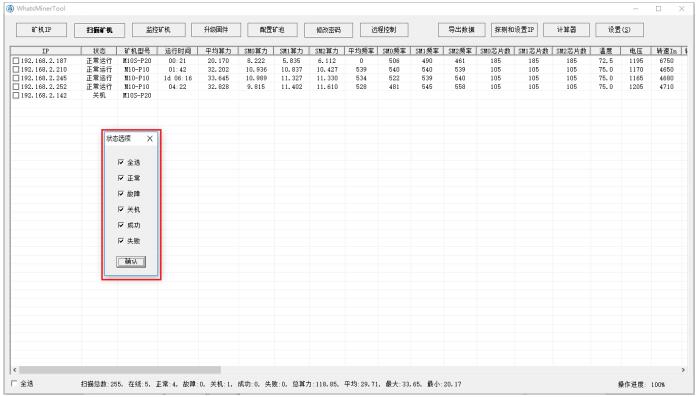Click the 探测和设置IP button
Image resolution: width=700 pixels, height=397 pixels.
(x=514, y=30)
